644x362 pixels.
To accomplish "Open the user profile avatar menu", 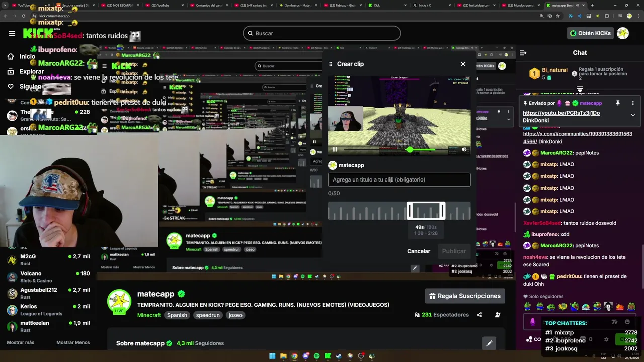I will [623, 33].
